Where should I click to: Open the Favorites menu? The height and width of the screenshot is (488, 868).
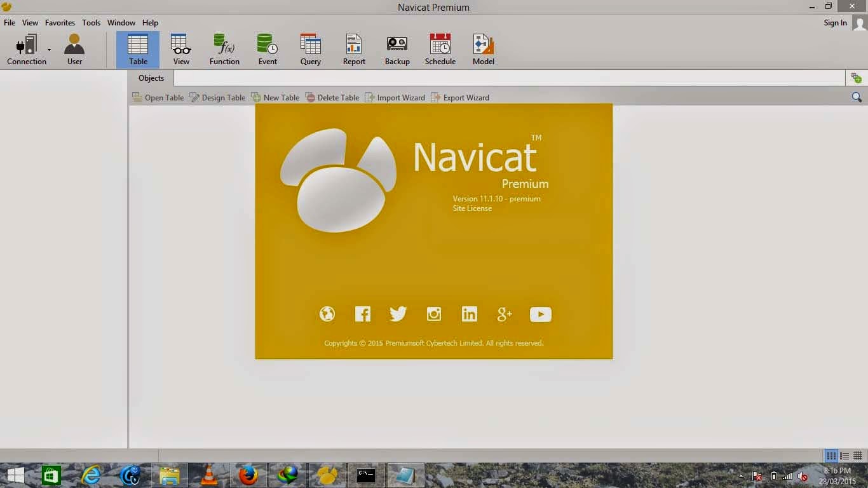tap(60, 23)
